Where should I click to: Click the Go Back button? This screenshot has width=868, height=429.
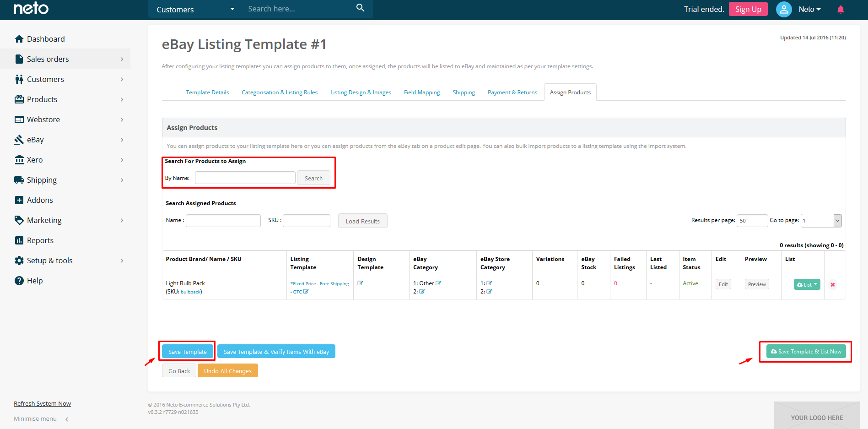pos(179,371)
